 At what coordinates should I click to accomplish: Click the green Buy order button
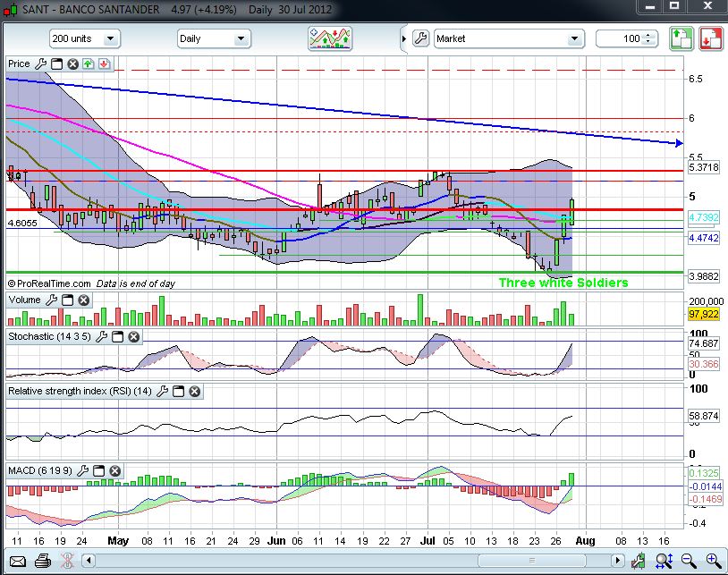pos(681,38)
